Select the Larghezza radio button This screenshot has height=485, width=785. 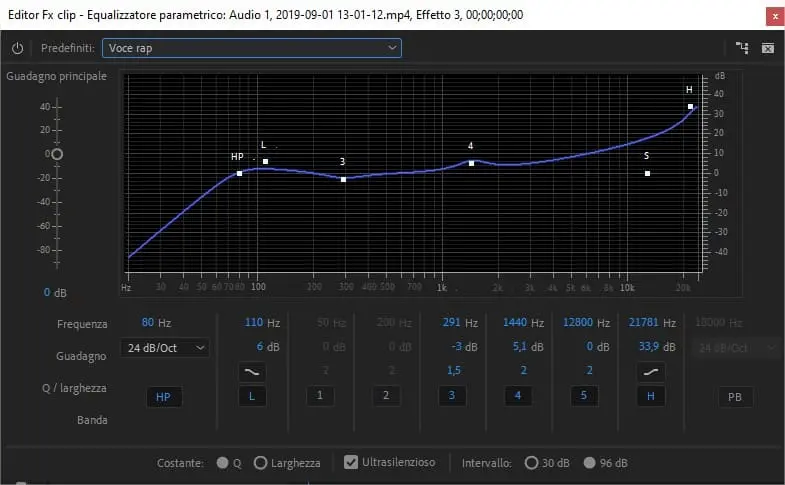click(x=260, y=463)
